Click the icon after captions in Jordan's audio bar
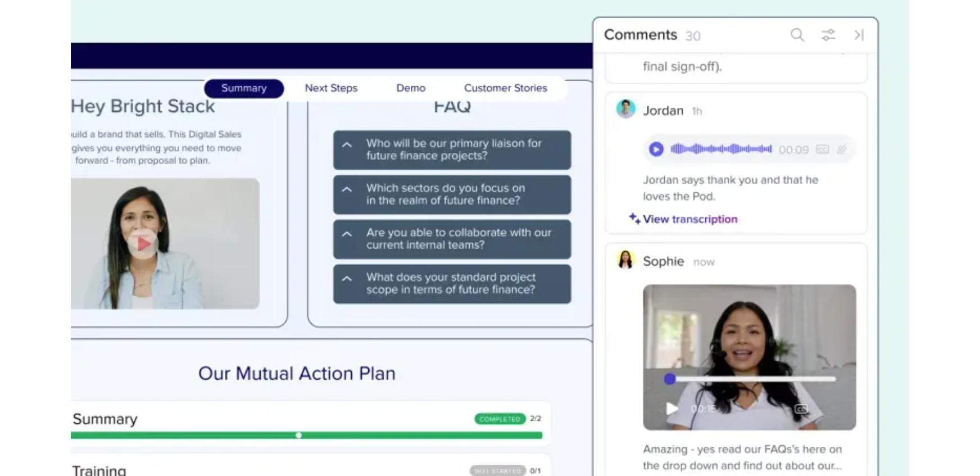 (841, 149)
